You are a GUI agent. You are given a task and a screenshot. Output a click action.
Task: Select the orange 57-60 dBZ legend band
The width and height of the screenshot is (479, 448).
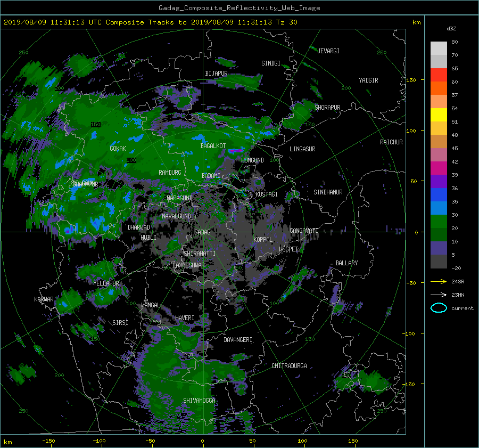coord(439,88)
